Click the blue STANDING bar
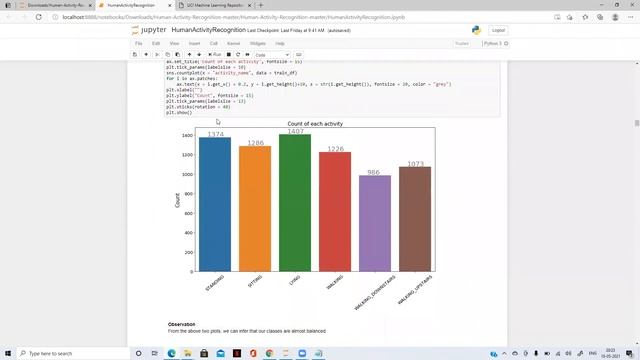Image resolution: width=640 pixels, height=360 pixels. tap(215, 204)
